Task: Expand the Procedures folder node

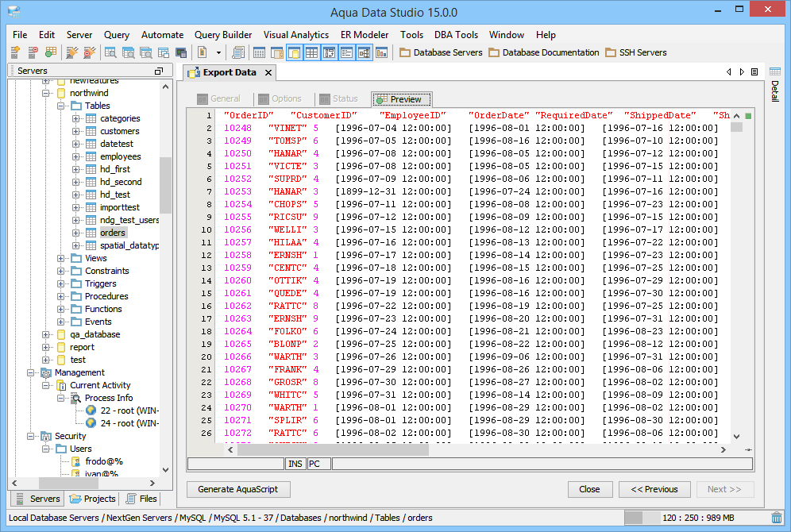Action: [60, 296]
